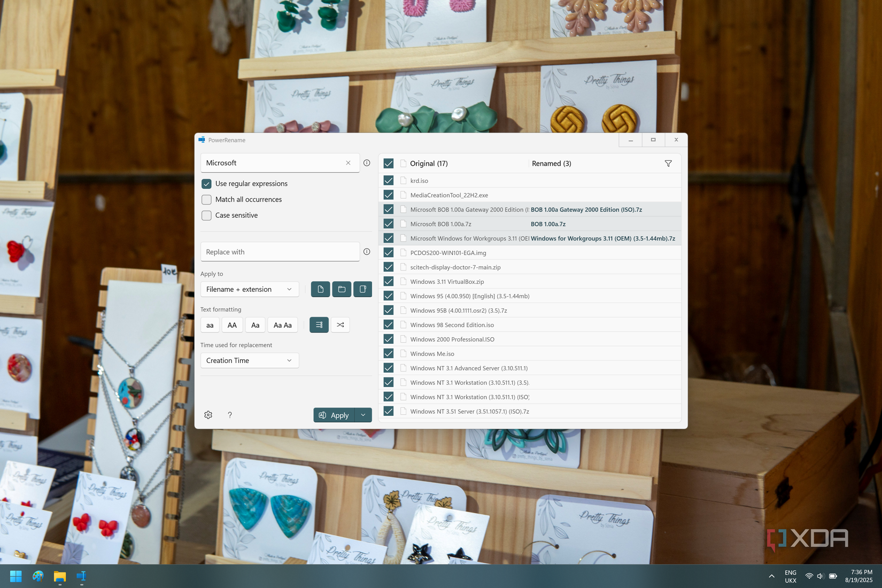The width and height of the screenshot is (882, 588).
Task: Open browser icon on taskbar
Action: [38, 576]
